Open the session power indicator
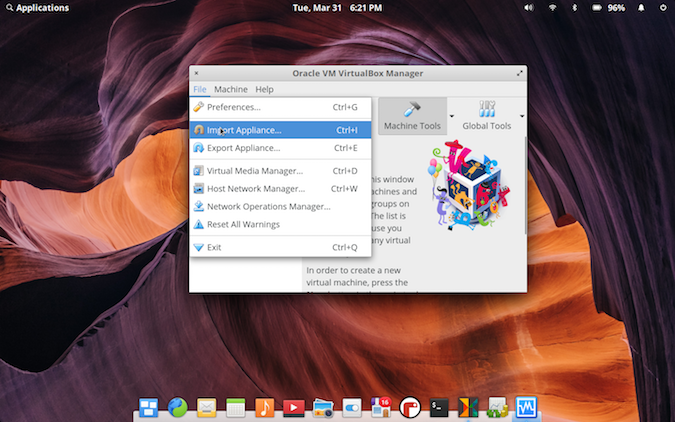 pyautogui.click(x=663, y=8)
